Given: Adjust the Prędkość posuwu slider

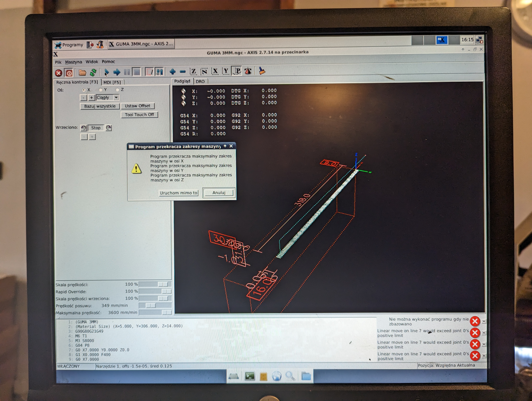Looking at the screenshot, I should click(x=151, y=305).
